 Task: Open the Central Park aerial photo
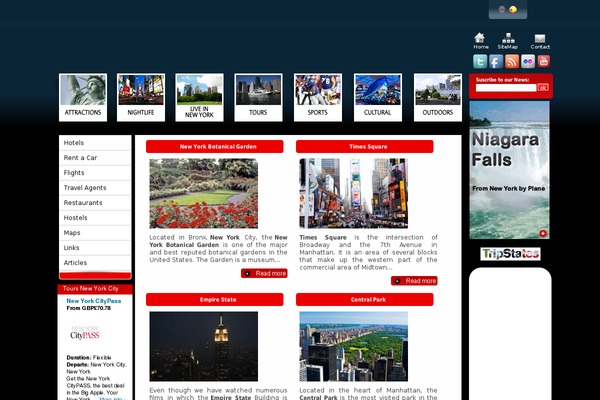click(x=354, y=346)
